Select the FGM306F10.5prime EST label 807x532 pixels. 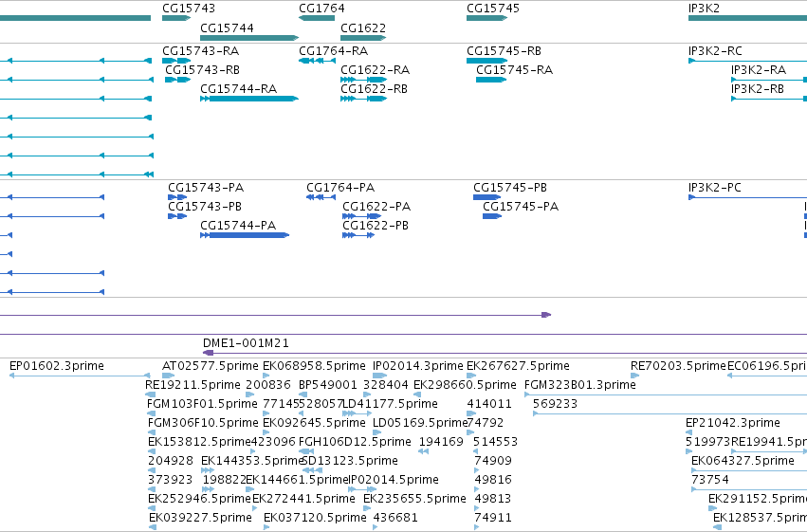click(x=203, y=423)
